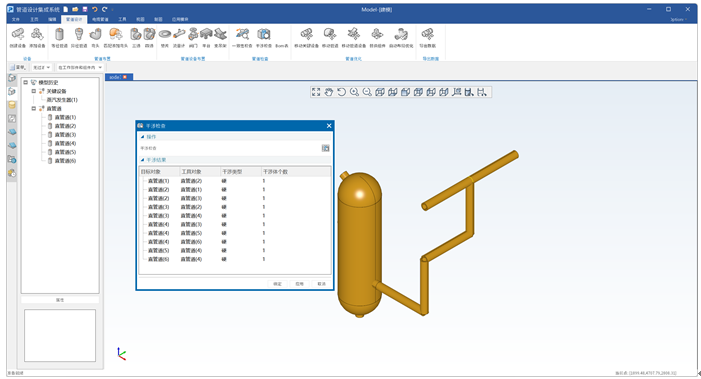The width and height of the screenshot is (701, 379).
Task: Open the 文件 ribbon tab
Action: tap(16, 19)
